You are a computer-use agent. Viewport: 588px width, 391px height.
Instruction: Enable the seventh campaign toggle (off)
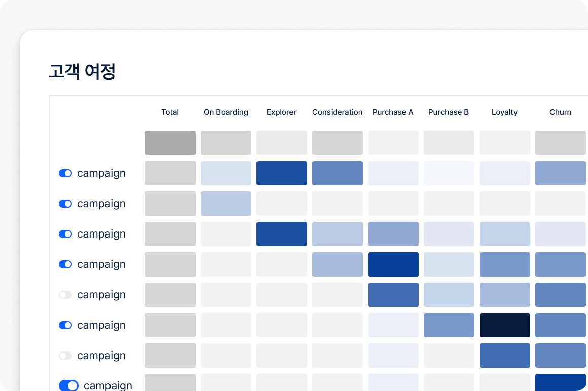click(x=65, y=356)
